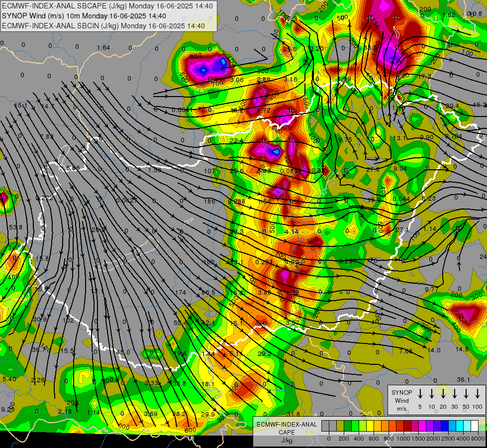Click the map value '31.8'
The width and height of the screenshot is (487, 448).
click(293, 414)
